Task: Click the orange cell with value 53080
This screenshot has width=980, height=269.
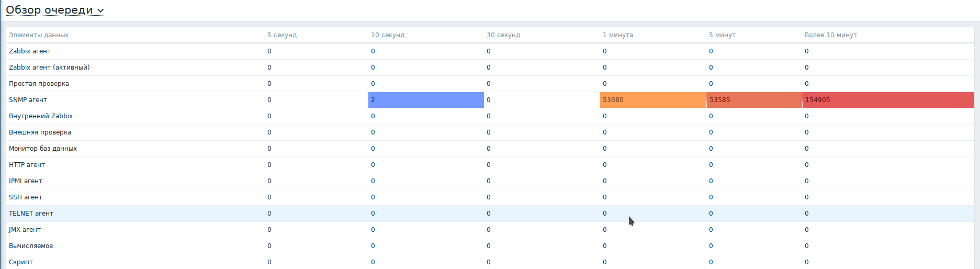Action: click(653, 100)
